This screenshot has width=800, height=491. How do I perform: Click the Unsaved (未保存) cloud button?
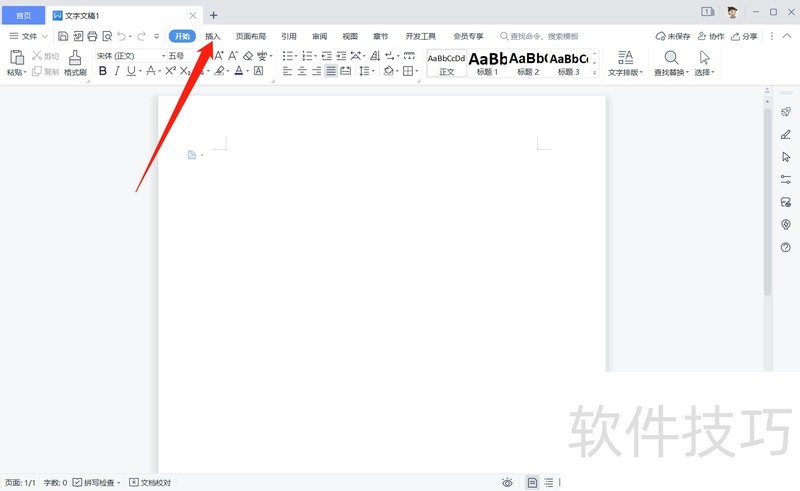coord(672,36)
